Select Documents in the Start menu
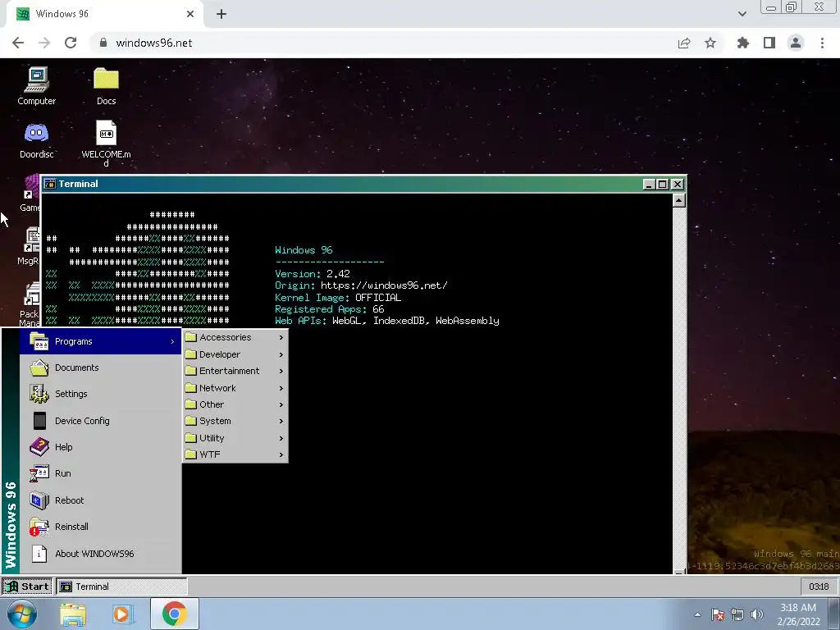The height and width of the screenshot is (630, 840). [x=100, y=367]
